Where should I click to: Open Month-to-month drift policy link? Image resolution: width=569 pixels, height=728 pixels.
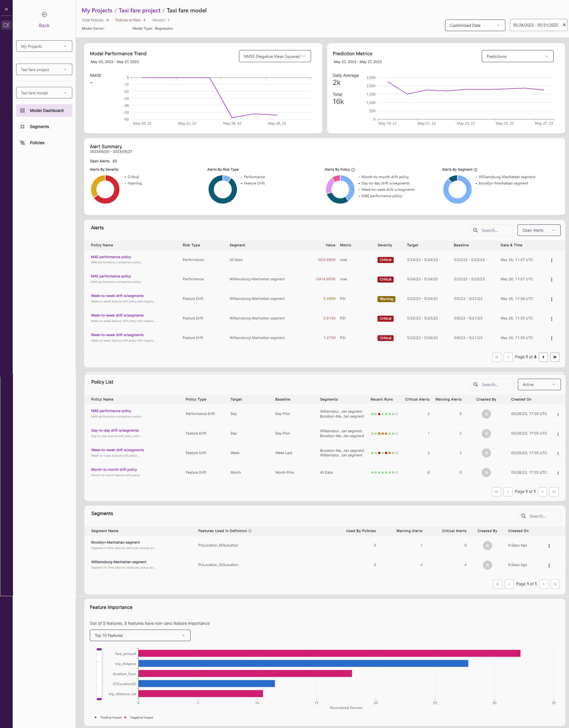click(114, 470)
